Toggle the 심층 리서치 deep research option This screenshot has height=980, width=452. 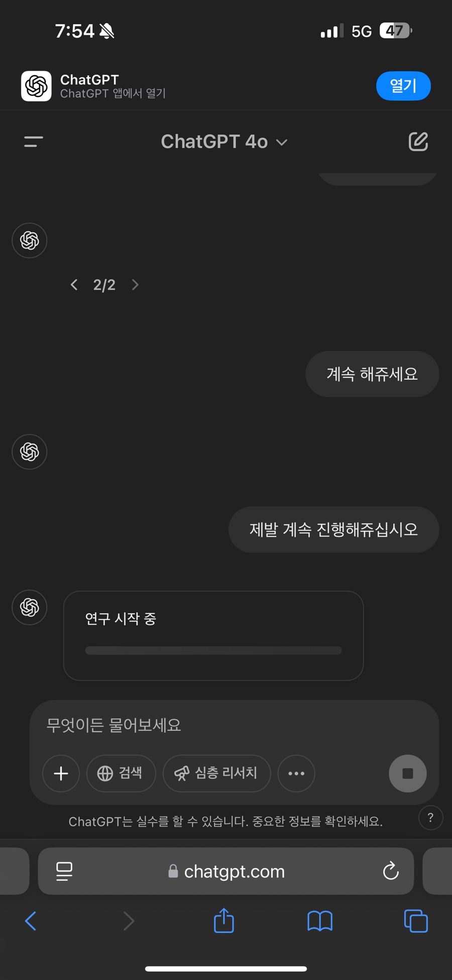coord(216,773)
